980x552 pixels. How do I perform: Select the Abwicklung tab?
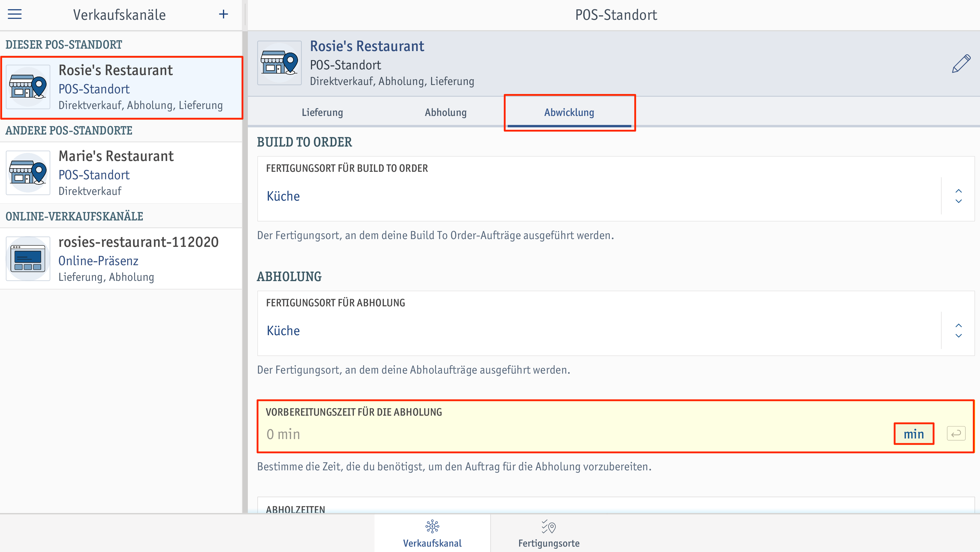click(569, 113)
